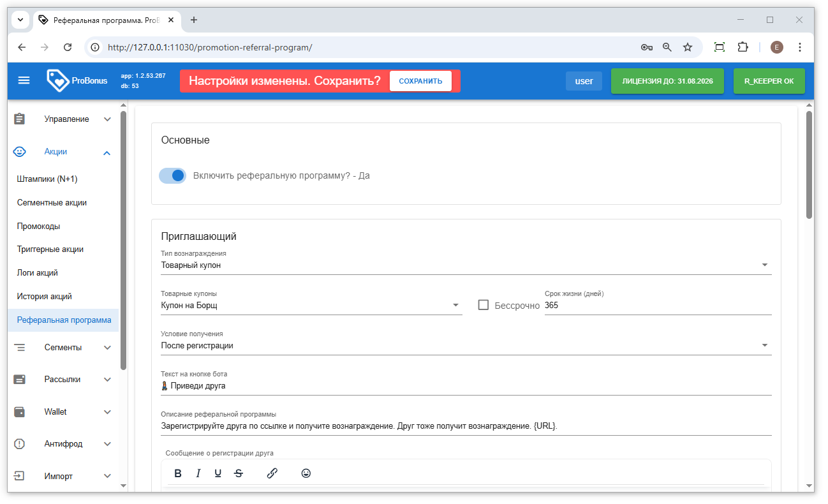
Task: Open the Товарные купоны dropdown
Action: coord(311,306)
